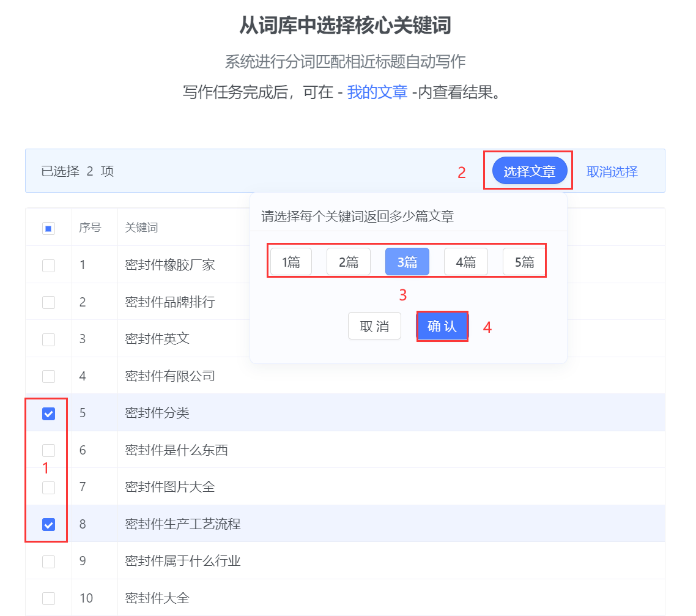Select the 3篇 option
Image resolution: width=696 pixels, height=616 pixels.
[407, 262]
